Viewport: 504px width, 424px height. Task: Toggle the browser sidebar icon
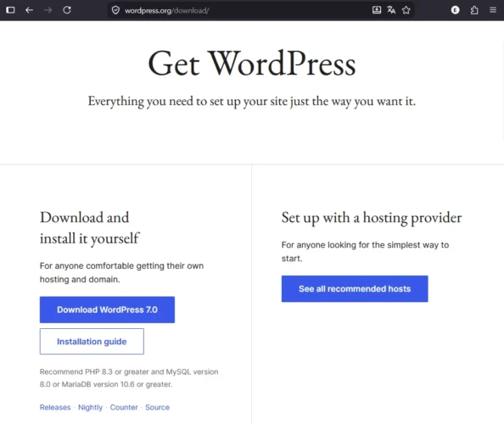[10, 10]
